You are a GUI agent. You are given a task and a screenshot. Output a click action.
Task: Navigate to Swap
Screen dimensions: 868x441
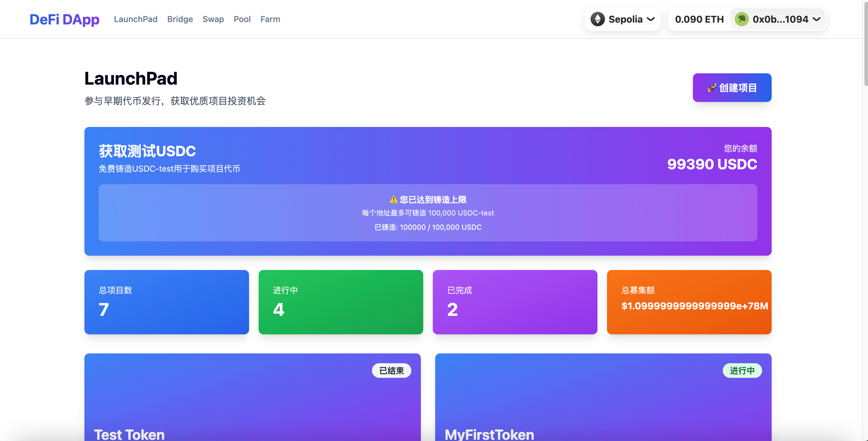(213, 19)
